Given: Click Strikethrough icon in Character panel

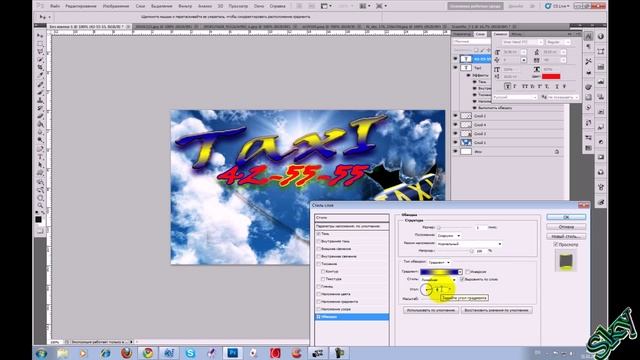Looking at the screenshot, I should pos(564,86).
